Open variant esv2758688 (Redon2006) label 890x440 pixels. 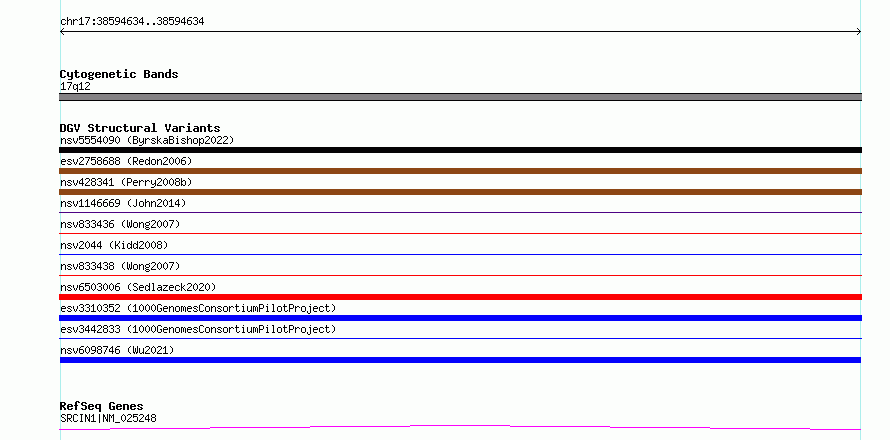126,161
